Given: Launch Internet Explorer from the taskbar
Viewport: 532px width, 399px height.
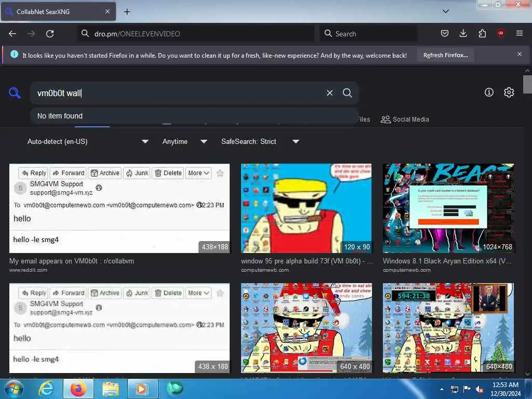Looking at the screenshot, I should [46, 389].
